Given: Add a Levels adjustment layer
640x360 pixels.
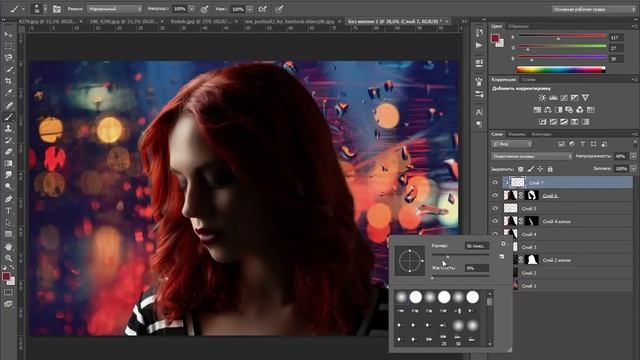Looking at the screenshot, I should click(553, 98).
